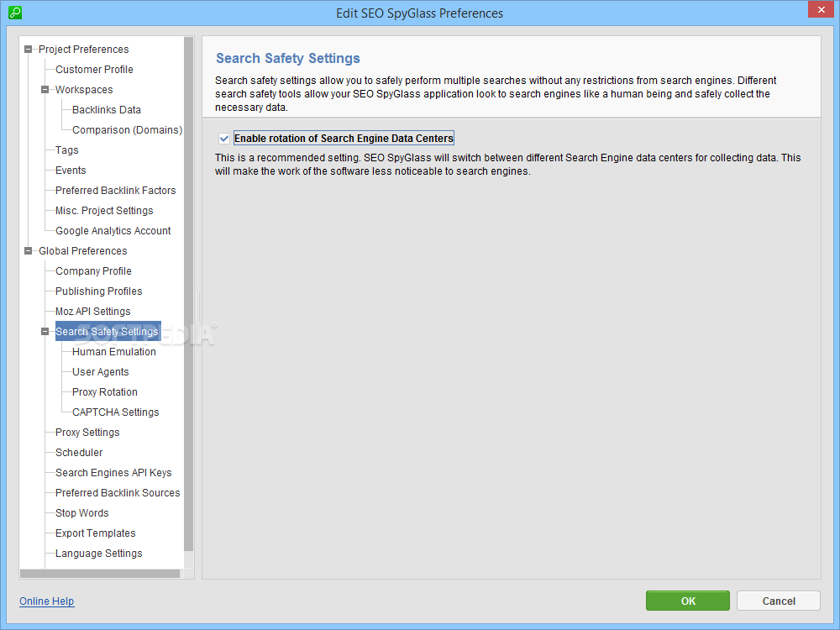Select Search Safety Settings tree item

(108, 332)
